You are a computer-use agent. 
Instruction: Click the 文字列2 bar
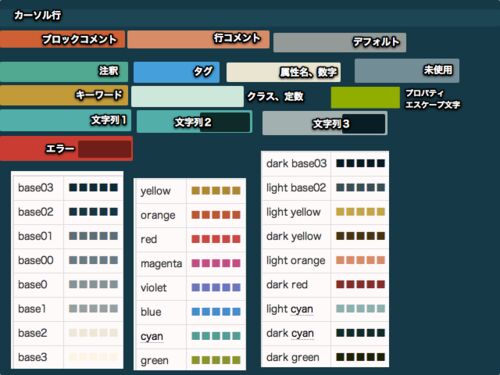[x=194, y=122]
